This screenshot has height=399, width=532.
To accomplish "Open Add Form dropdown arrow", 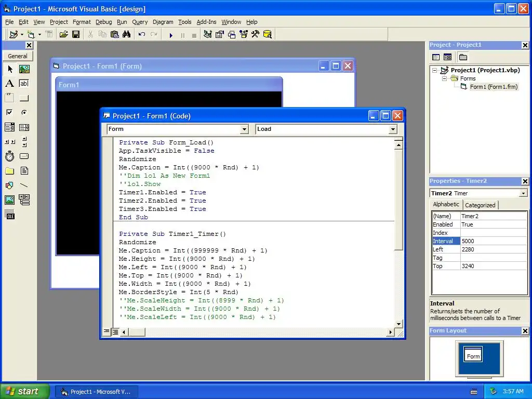I will (39, 34).
